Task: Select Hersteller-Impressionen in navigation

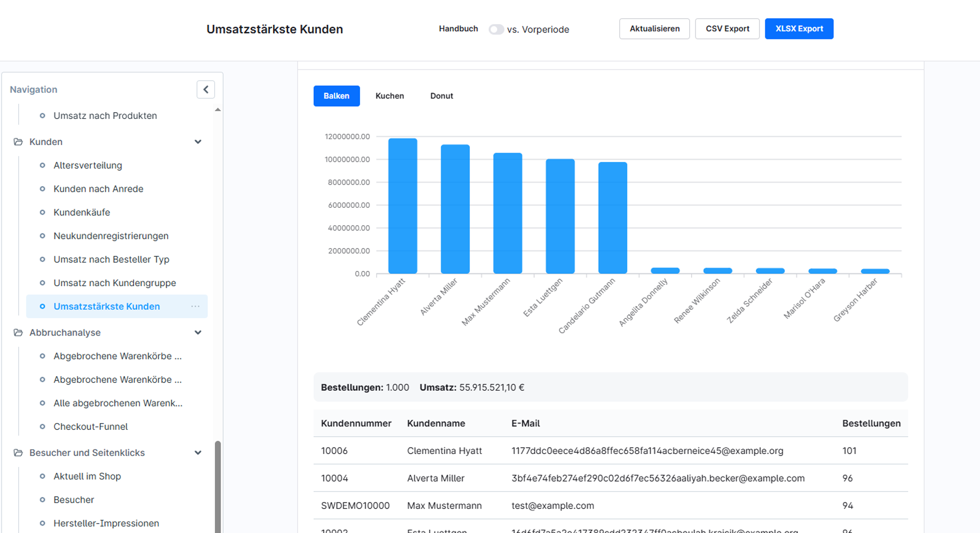Action: pyautogui.click(x=106, y=523)
